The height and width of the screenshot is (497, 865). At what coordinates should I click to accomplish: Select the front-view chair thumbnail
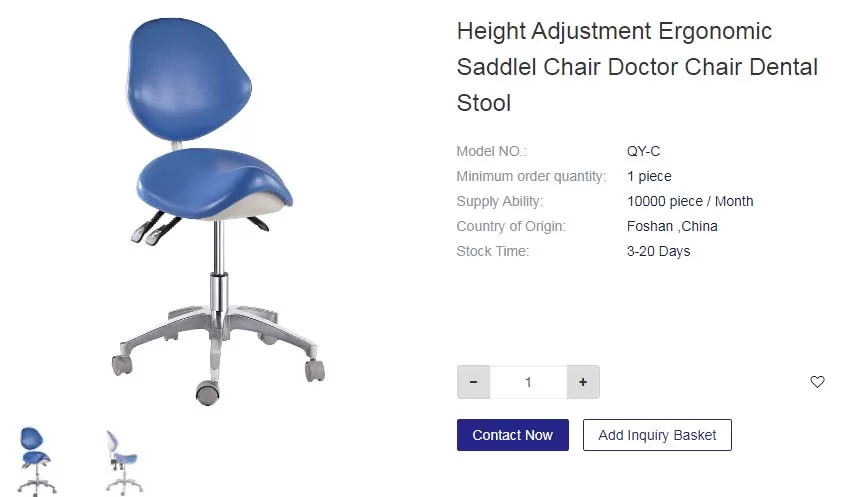tap(36, 462)
